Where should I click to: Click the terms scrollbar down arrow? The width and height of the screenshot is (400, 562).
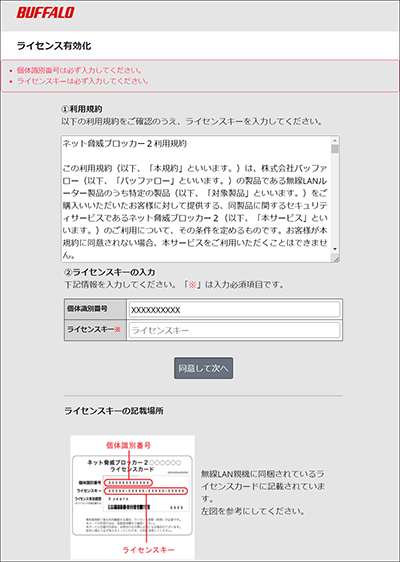point(335,249)
